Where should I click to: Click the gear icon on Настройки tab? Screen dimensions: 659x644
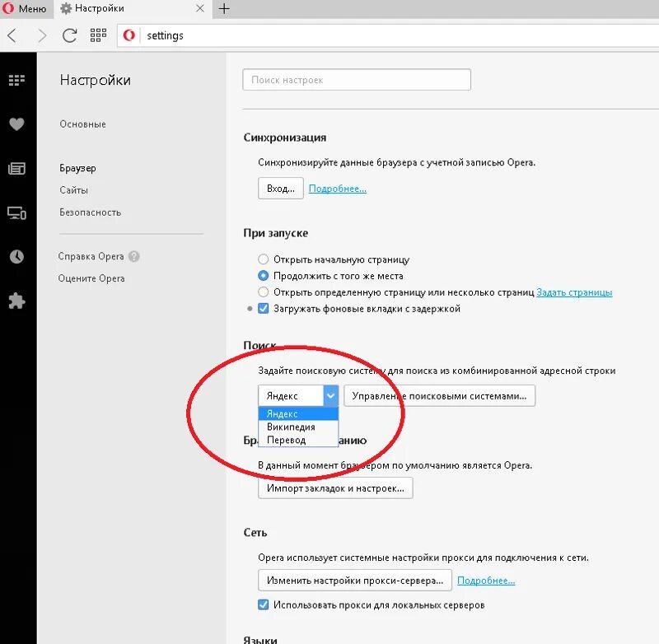pos(66,8)
